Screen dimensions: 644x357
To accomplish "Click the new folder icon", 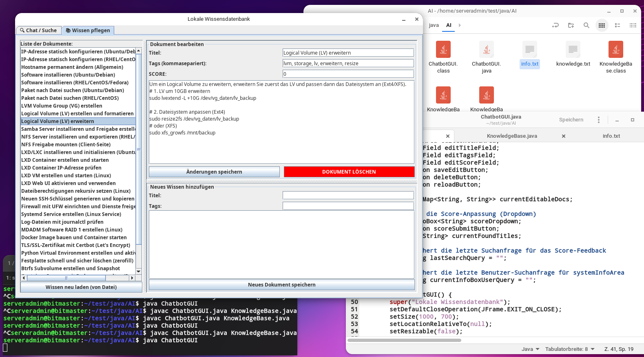I will [571, 25].
